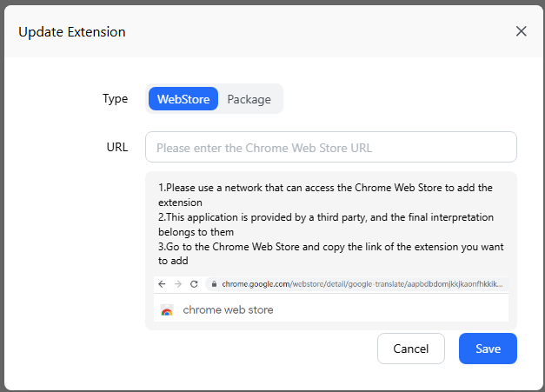This screenshot has width=545, height=392.
Task: Click the lock icon beside chrome.google.com
Action: point(214,284)
